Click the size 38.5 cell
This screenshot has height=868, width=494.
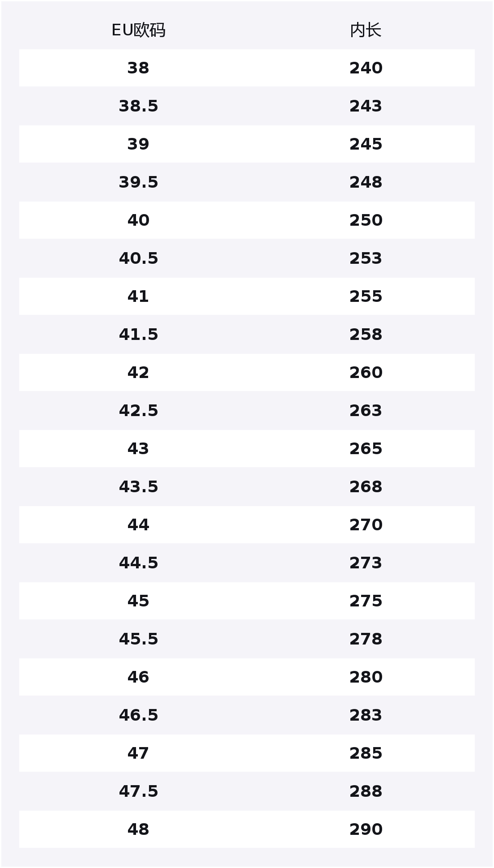coord(138,106)
